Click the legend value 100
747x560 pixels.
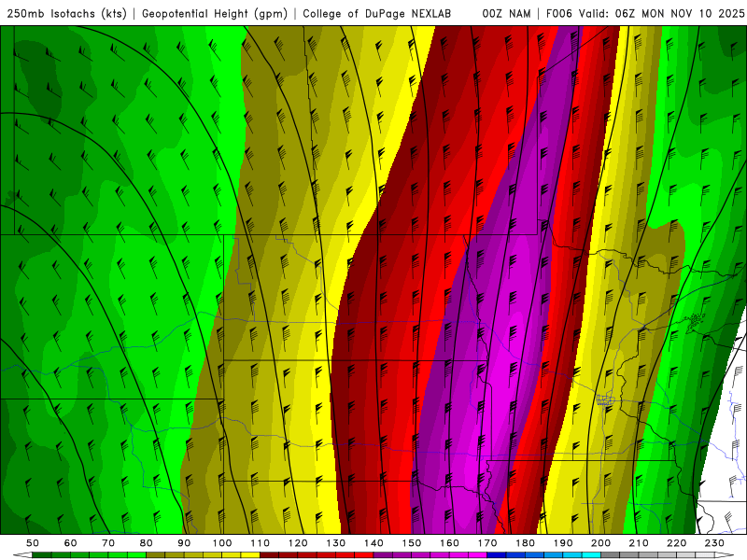point(222,543)
